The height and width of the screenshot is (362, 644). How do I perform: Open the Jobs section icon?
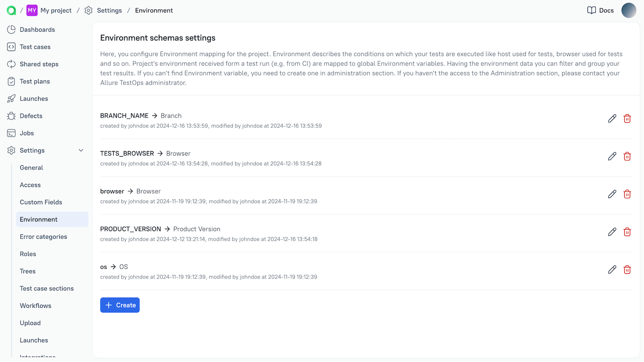(x=11, y=133)
